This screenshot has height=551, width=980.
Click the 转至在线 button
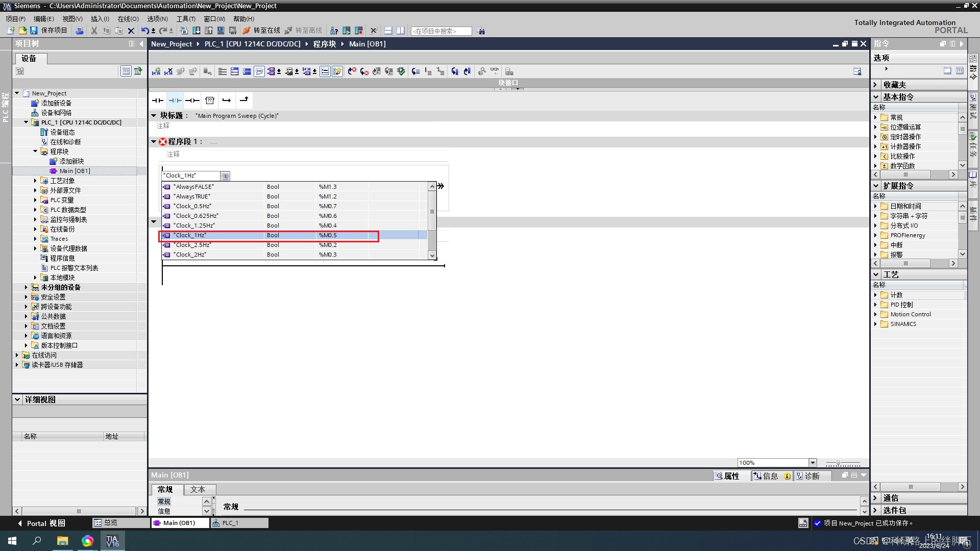(261, 31)
